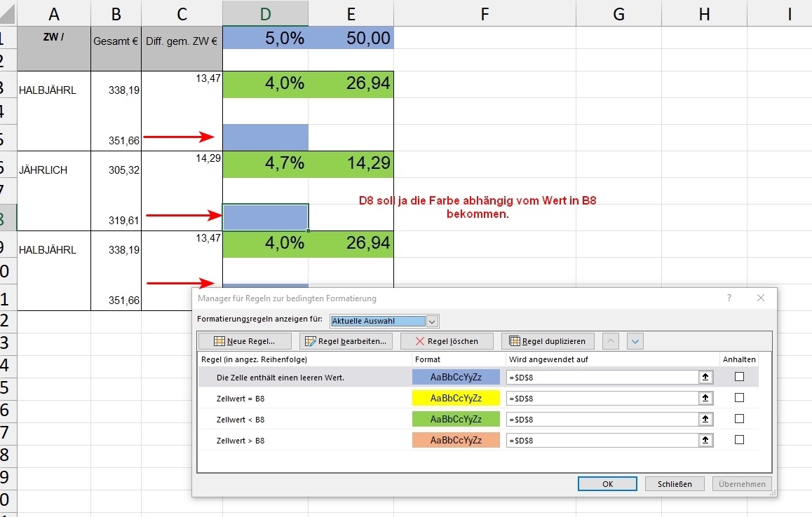Click range field of leeren Wert rule
This screenshot has width=812, height=517.
(x=602, y=378)
